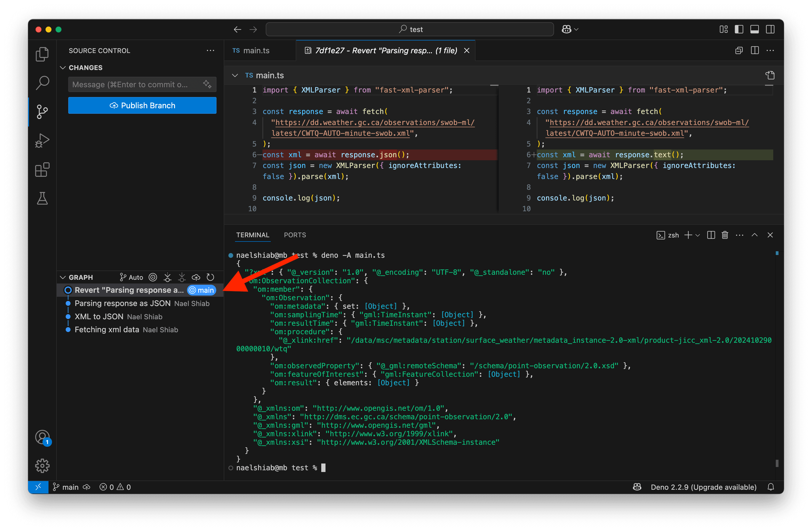The image size is (812, 531).
Task: Open the errors and warnings status item
Action: point(115,487)
